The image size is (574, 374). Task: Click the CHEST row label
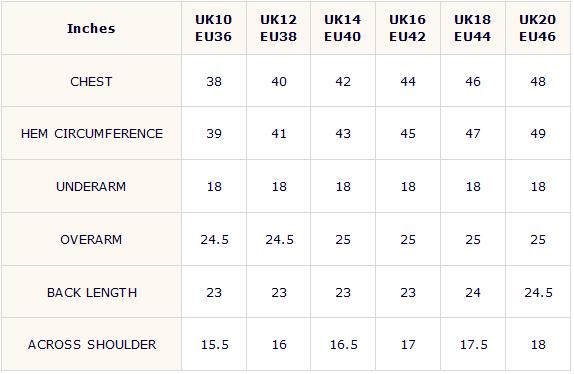coord(91,81)
